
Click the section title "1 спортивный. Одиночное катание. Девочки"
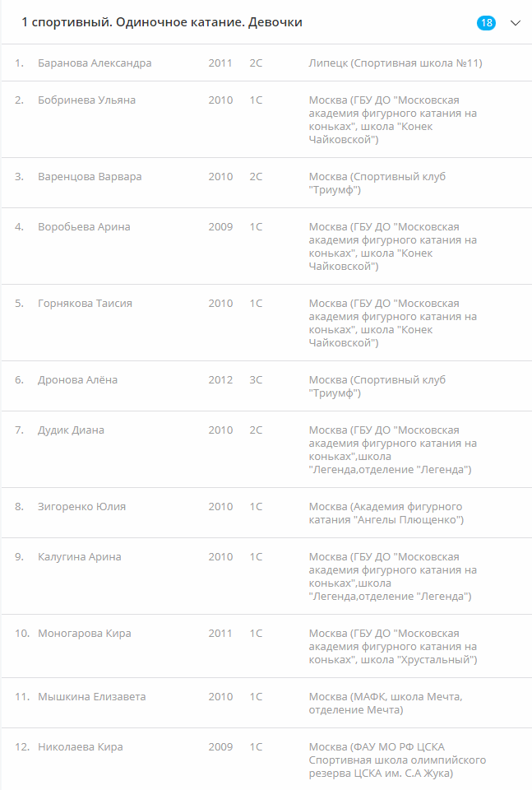[x=162, y=23]
